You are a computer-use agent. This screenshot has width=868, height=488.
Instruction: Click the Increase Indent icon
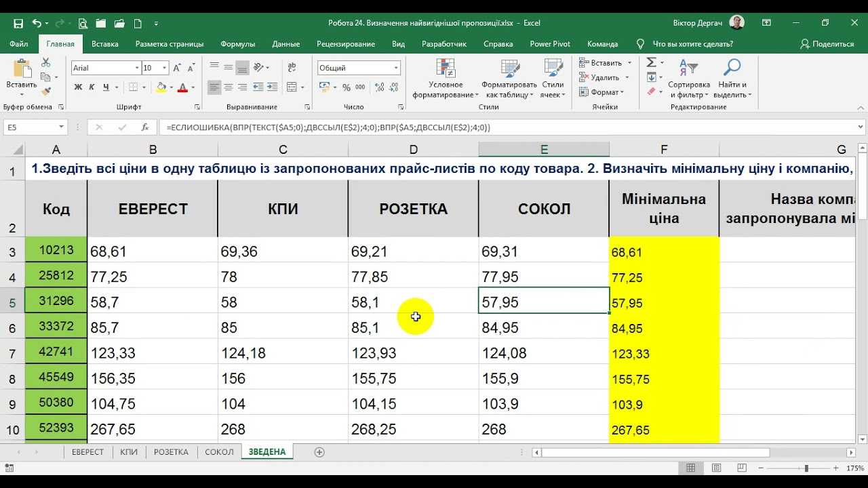click(x=273, y=87)
